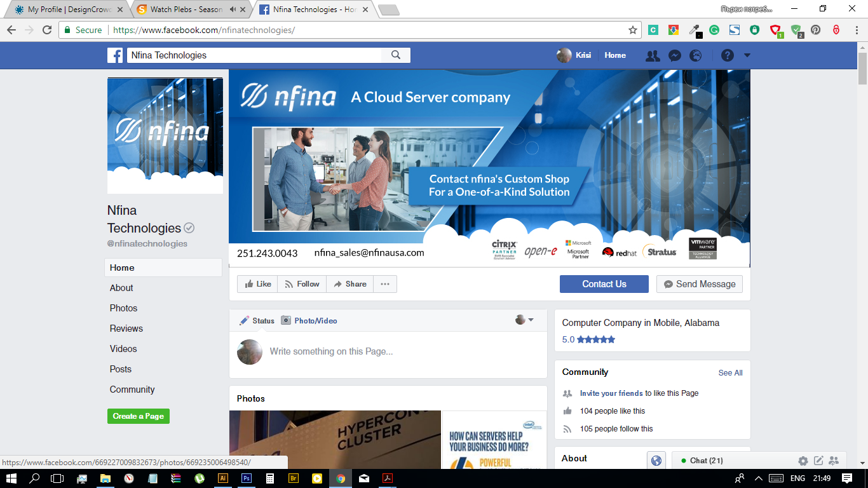Bookmark this page with the star icon

tap(633, 30)
